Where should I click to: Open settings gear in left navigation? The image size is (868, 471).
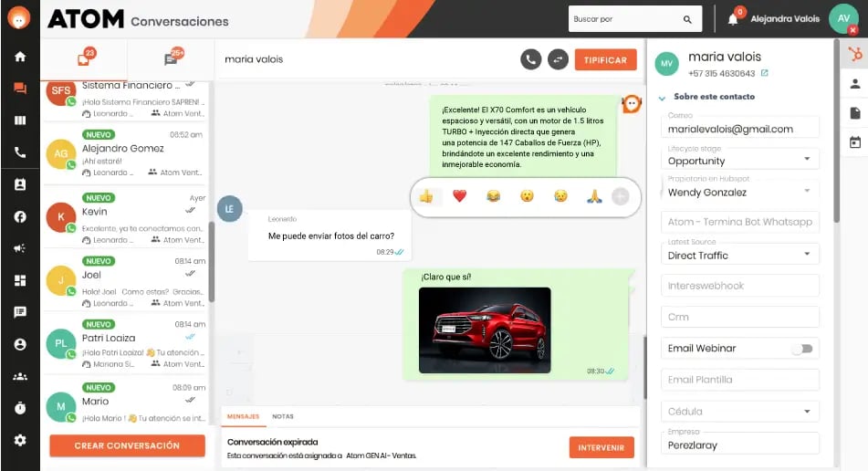click(x=20, y=440)
